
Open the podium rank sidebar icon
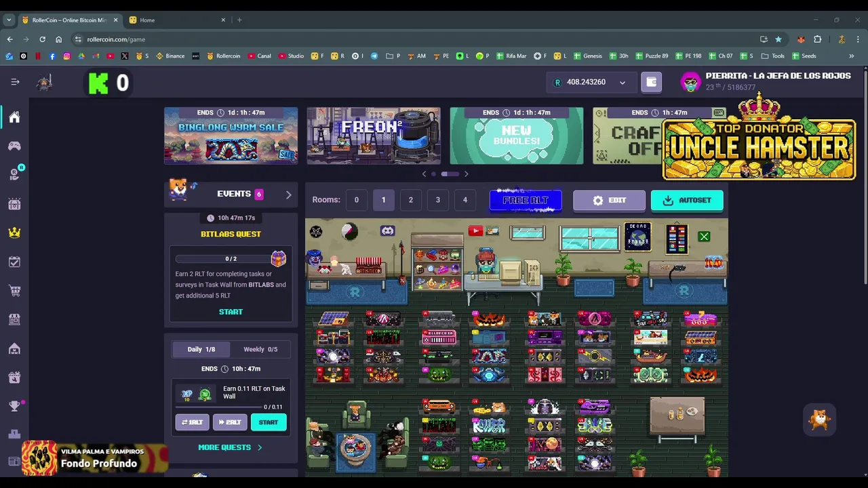[14, 434]
